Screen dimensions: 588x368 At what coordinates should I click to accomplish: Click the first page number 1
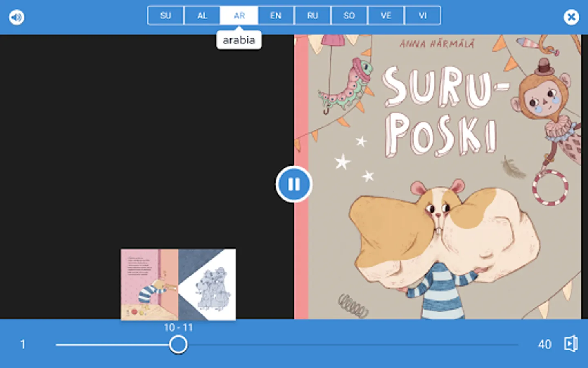(23, 344)
